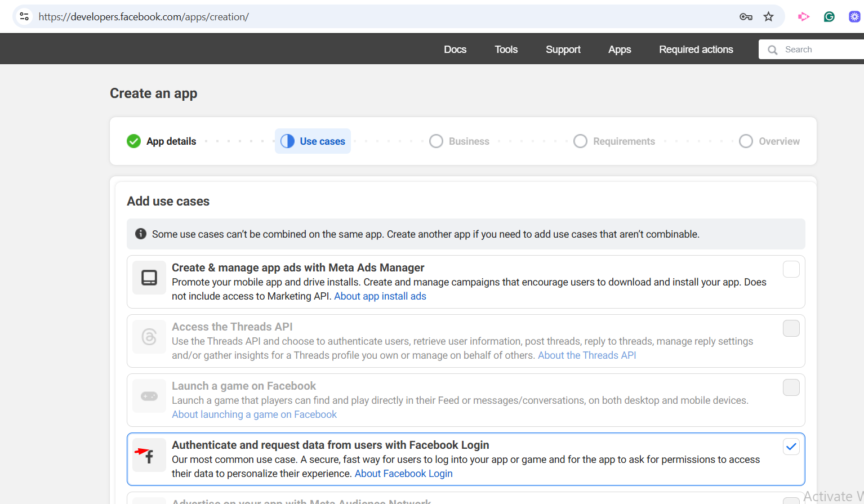
Task: Toggle the Launch a game on Facebook checkbox
Action: click(791, 387)
